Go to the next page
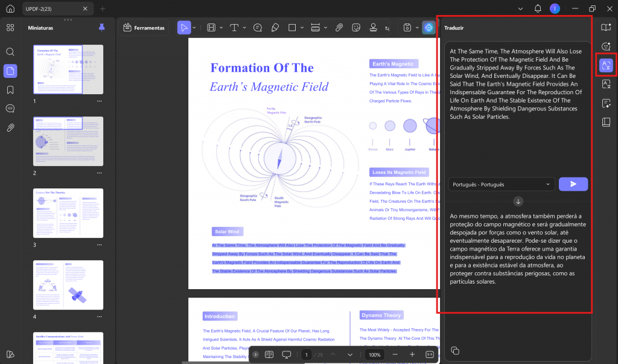Image resolution: width=618 pixels, height=364 pixels. click(x=350, y=354)
